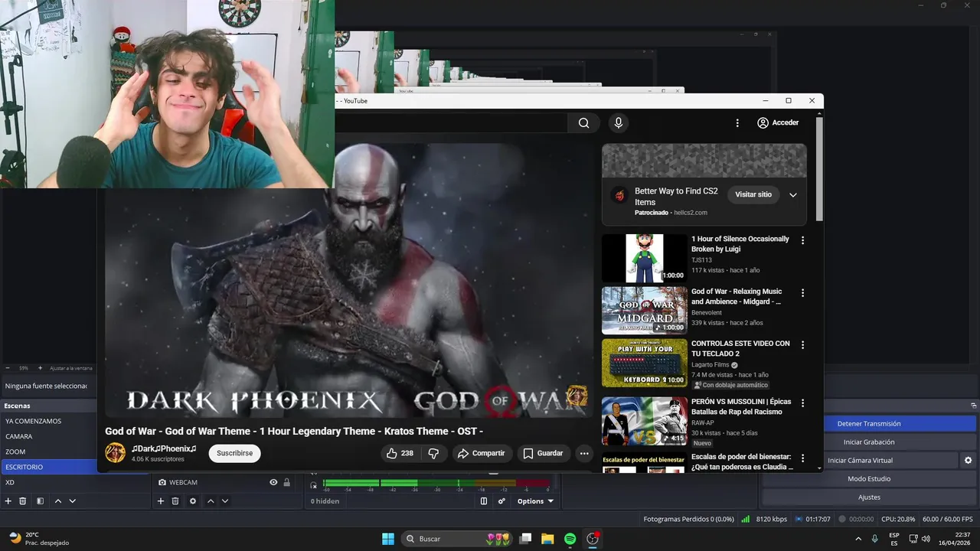
Task: Open the taskbar weather widget showing 20°C
Action: tap(38, 539)
